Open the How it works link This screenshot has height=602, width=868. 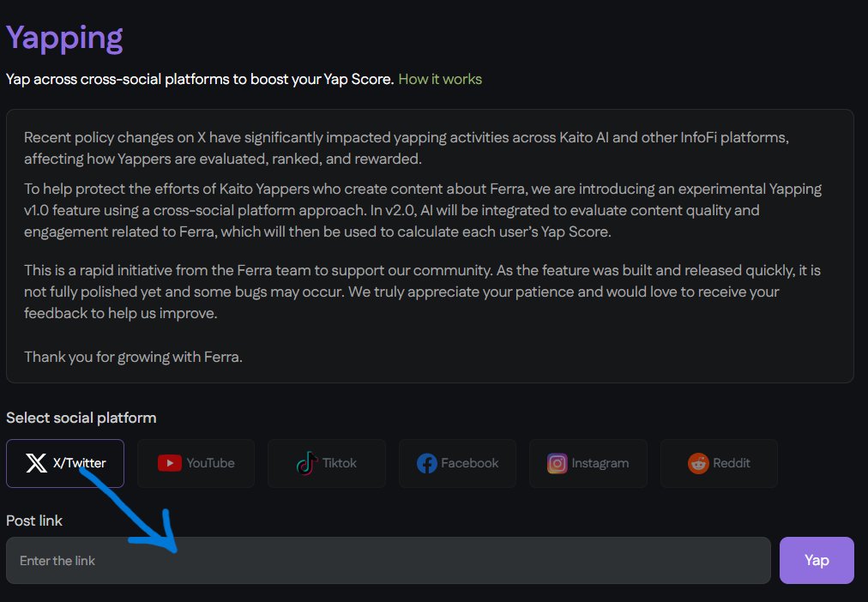point(440,79)
